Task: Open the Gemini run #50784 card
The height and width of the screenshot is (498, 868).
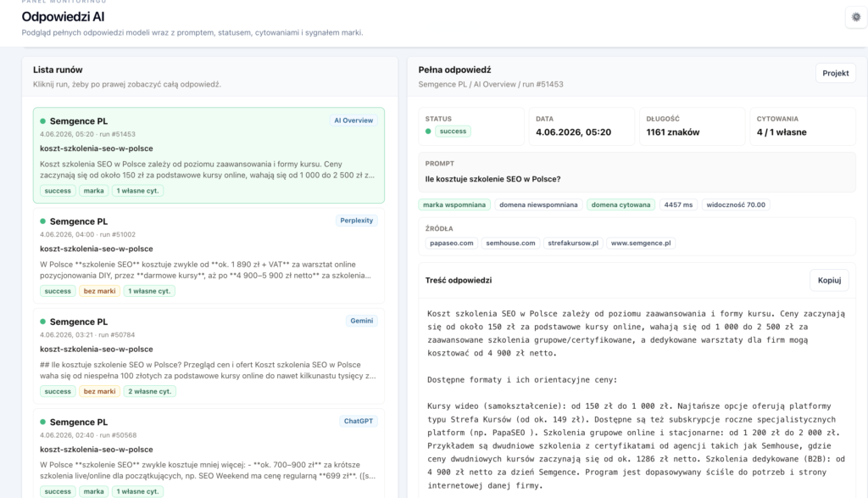Action: coord(209,355)
